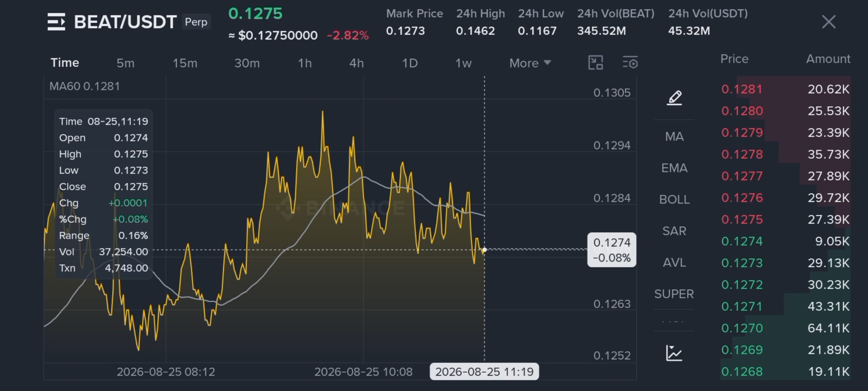Screen dimensions: 868x391
Task: Click the 24h Low value 0.1167
Action: (537, 31)
